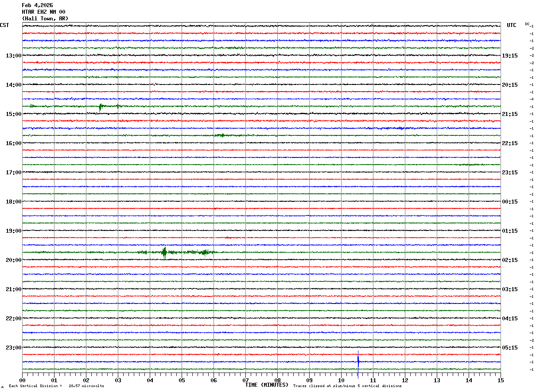
Task: Select the 02:15 UTC time label
Action: click(x=509, y=260)
